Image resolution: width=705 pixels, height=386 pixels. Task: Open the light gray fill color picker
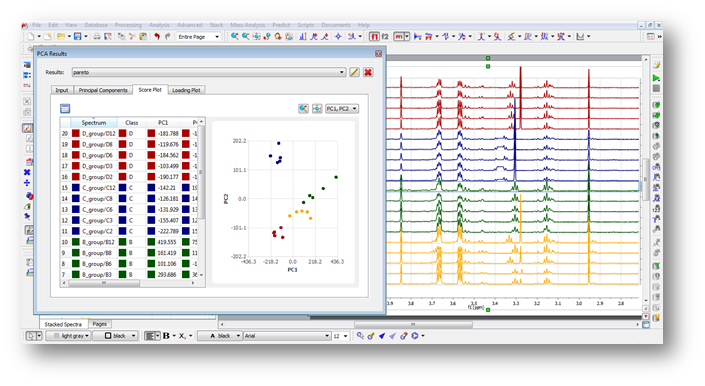[69, 336]
